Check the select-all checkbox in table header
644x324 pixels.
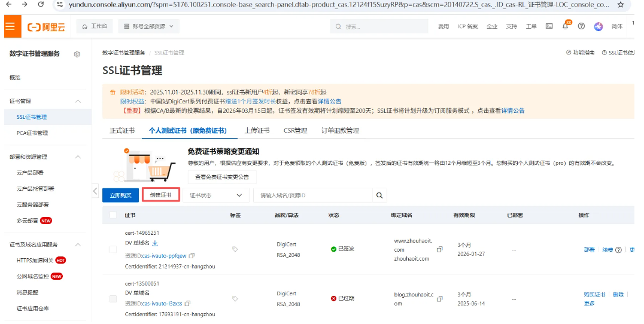point(114,215)
